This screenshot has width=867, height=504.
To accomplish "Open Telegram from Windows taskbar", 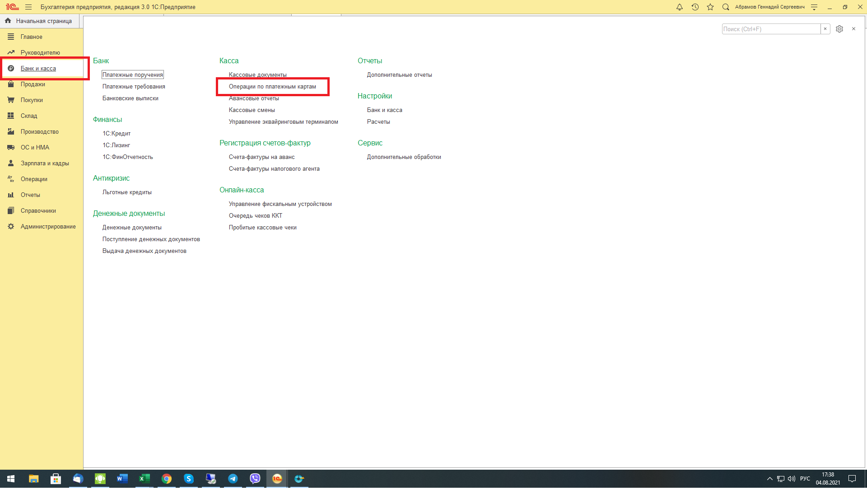I will click(x=233, y=479).
